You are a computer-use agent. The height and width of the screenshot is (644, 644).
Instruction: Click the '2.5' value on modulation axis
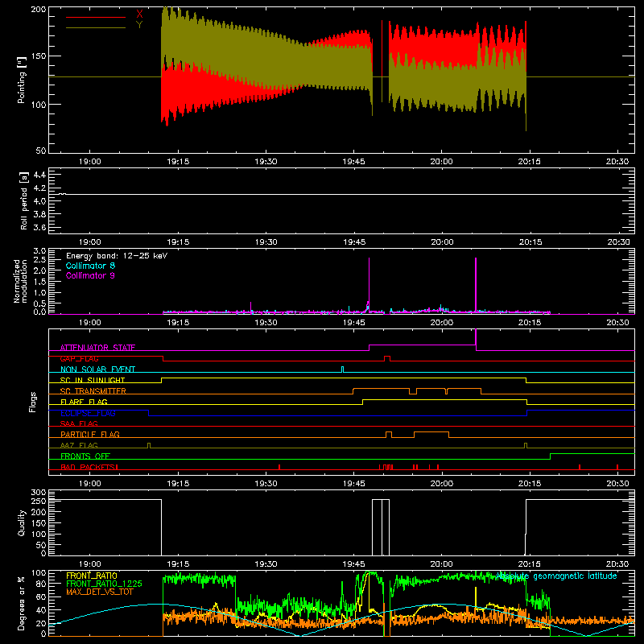point(39,259)
